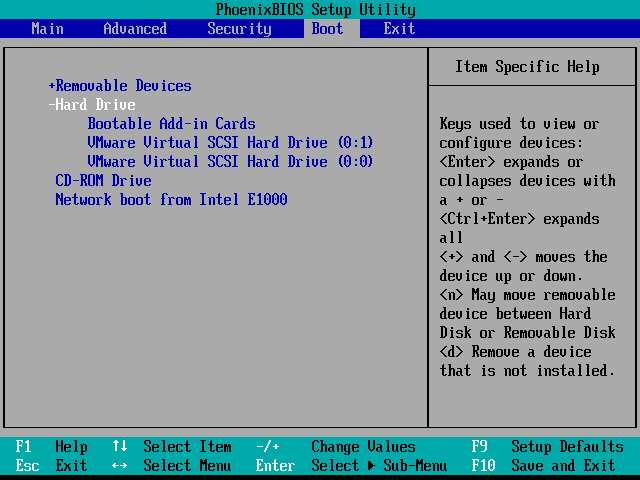Open the Main menu tab
Viewport: 640px width, 480px height.
tap(47, 29)
